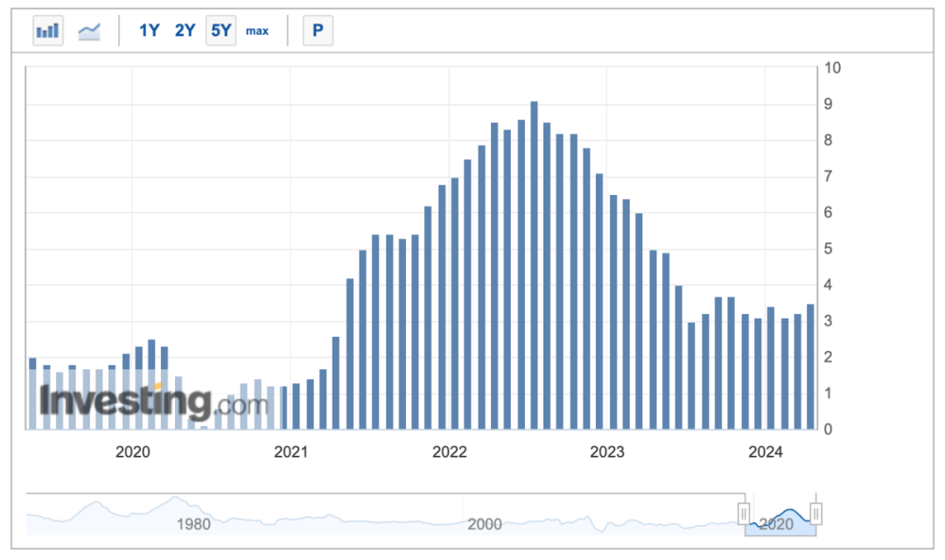Click the 2021 x-axis year label
This screenshot has height=560, width=945.
(290, 452)
